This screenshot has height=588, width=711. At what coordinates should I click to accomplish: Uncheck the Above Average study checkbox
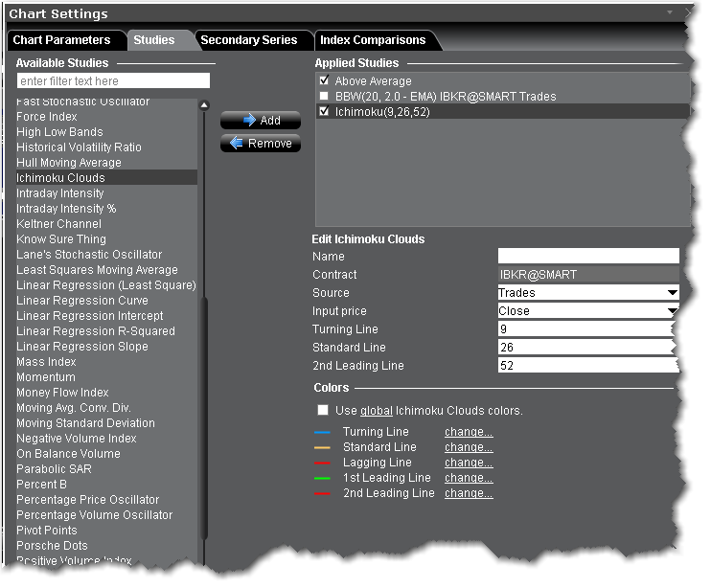tap(325, 81)
